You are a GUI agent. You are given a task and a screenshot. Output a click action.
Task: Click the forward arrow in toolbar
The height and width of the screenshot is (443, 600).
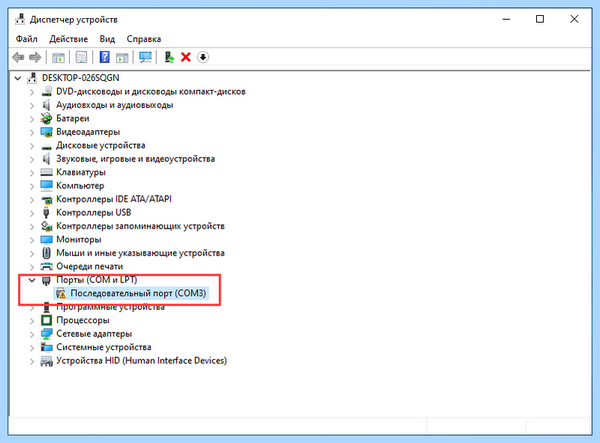[35, 57]
